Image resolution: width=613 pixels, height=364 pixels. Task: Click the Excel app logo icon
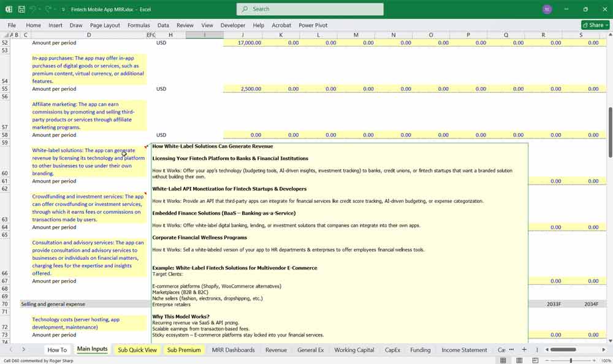click(9, 9)
